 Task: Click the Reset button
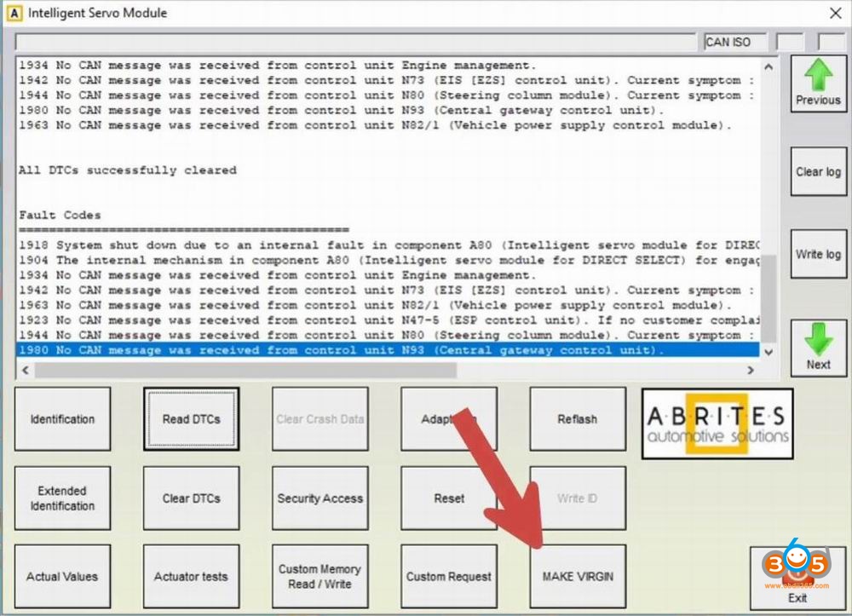[x=449, y=498]
